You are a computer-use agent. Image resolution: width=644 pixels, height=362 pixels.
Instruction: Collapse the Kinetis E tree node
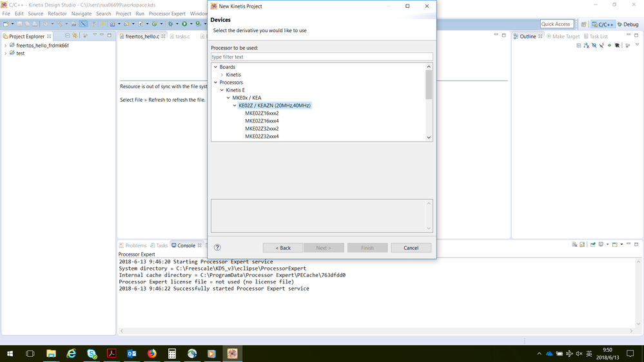click(x=222, y=90)
